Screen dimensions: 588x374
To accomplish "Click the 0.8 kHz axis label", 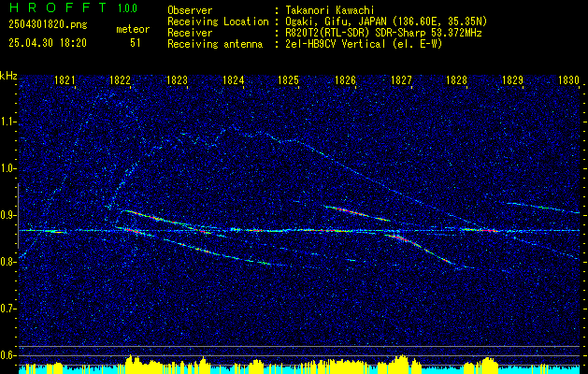I will coord(7,262).
